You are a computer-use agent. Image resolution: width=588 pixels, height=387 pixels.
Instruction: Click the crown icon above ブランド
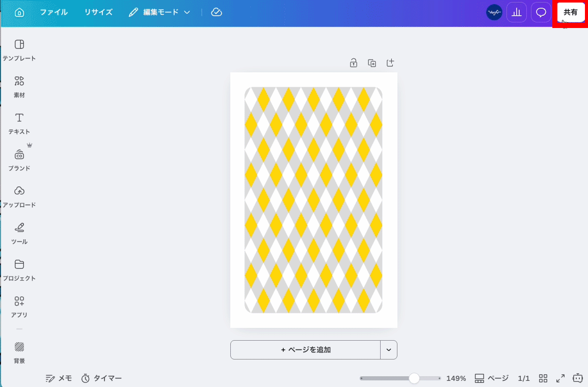(x=30, y=145)
